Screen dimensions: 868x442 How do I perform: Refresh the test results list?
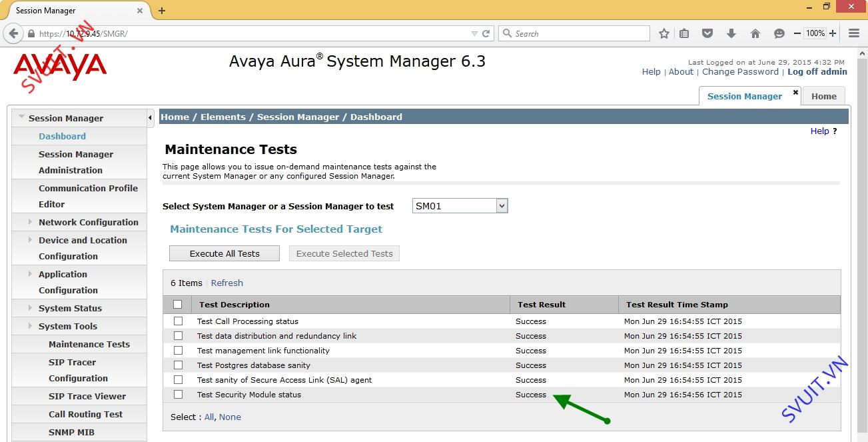click(x=226, y=283)
